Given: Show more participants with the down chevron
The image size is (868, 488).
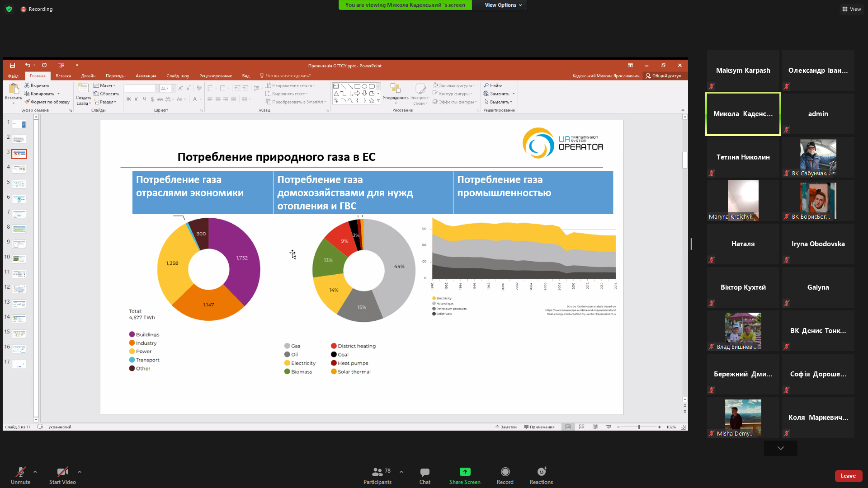Looking at the screenshot, I should click(x=781, y=448).
